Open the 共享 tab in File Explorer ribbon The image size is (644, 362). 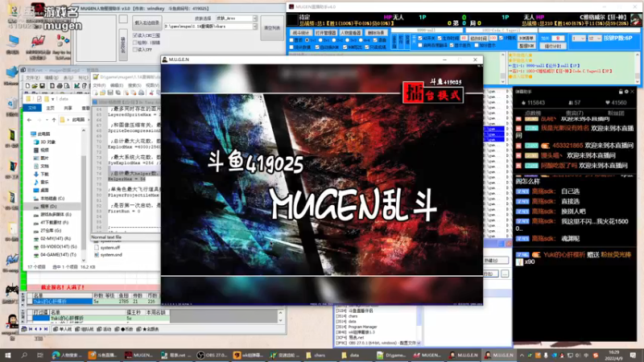(x=68, y=108)
